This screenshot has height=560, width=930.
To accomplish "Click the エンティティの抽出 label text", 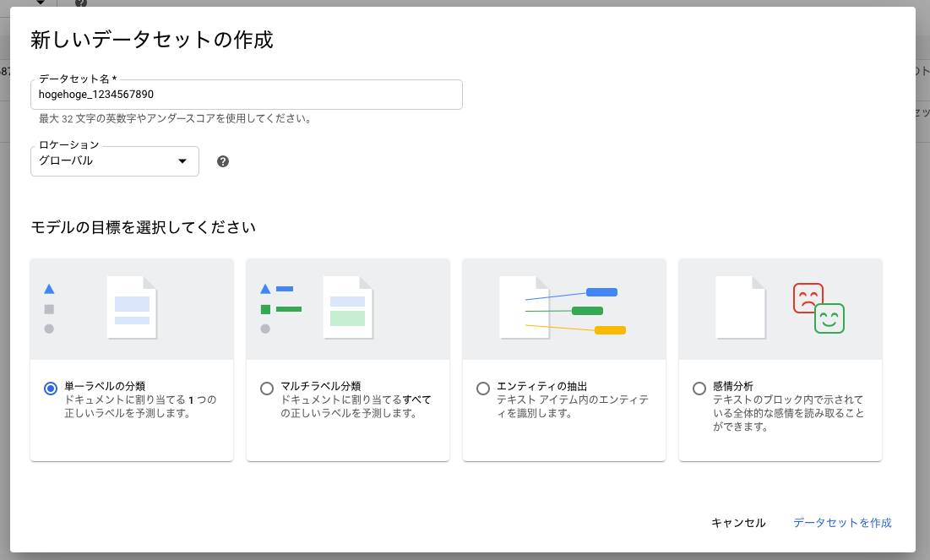I will click(541, 386).
